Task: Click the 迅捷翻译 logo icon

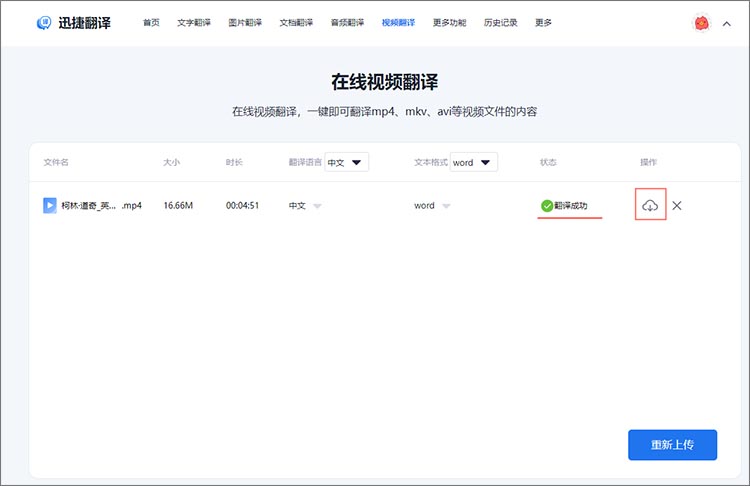Action: pos(44,22)
